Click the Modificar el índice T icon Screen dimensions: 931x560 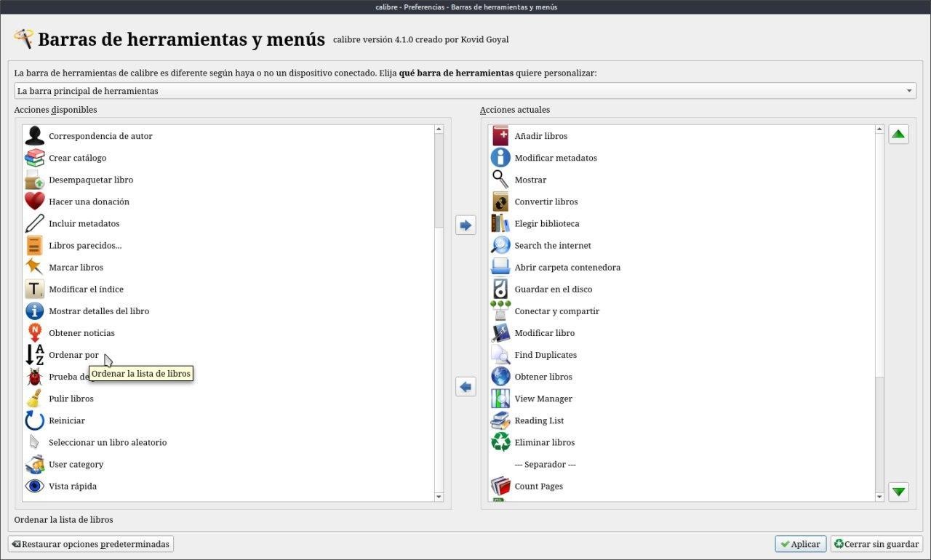[34, 289]
